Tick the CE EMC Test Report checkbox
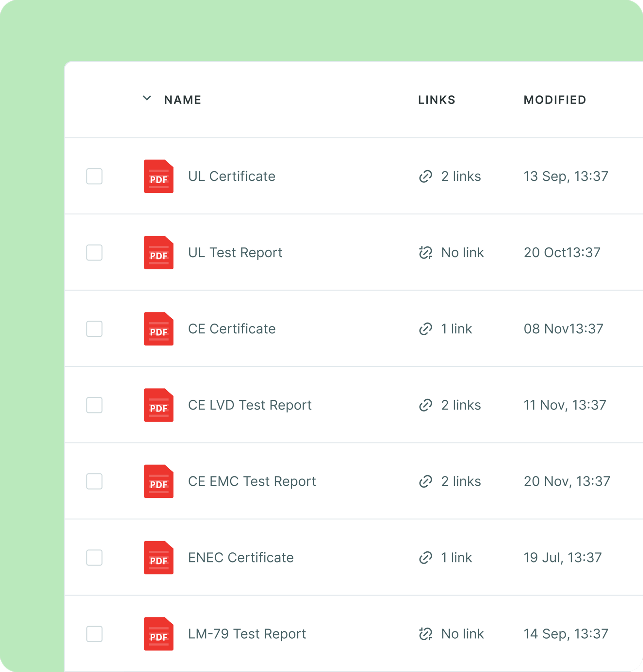The height and width of the screenshot is (672, 643). point(94,481)
